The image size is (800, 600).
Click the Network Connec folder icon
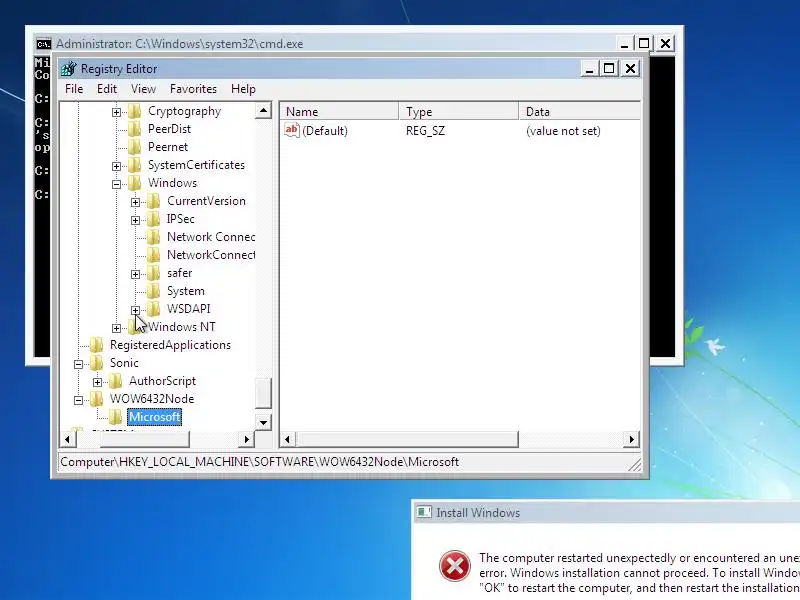click(153, 237)
